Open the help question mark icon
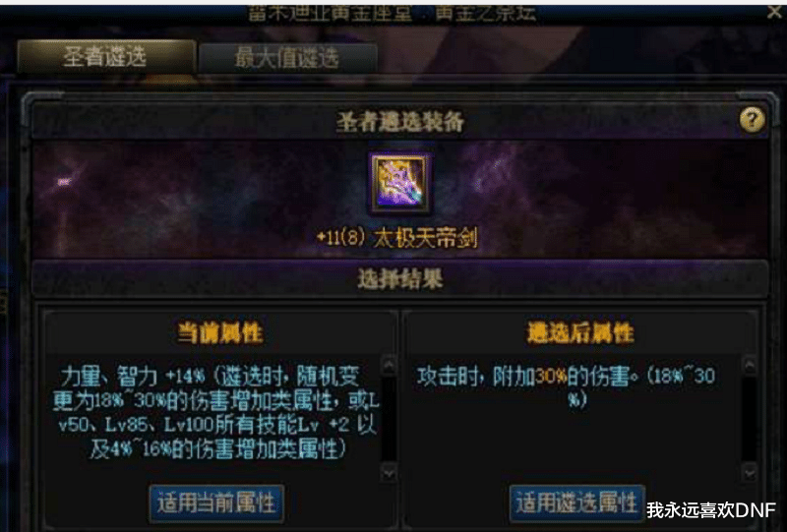Viewport: 787px width, 532px height. [x=752, y=120]
